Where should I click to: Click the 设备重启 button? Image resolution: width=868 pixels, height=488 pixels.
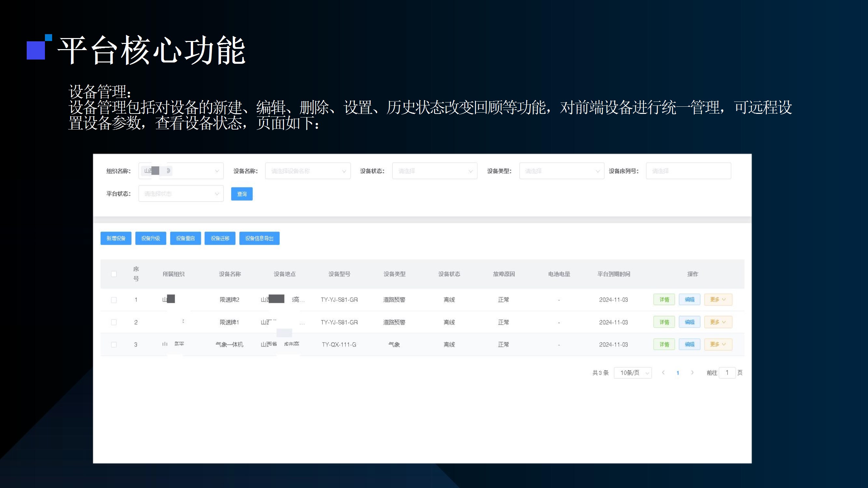185,238
